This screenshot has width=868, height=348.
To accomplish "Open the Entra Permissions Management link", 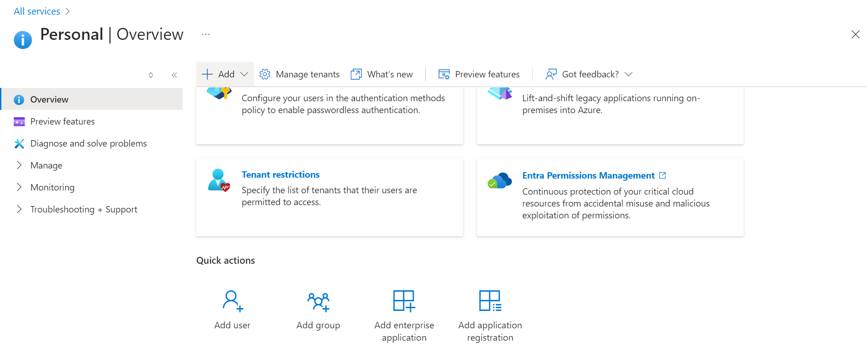I will tap(588, 175).
